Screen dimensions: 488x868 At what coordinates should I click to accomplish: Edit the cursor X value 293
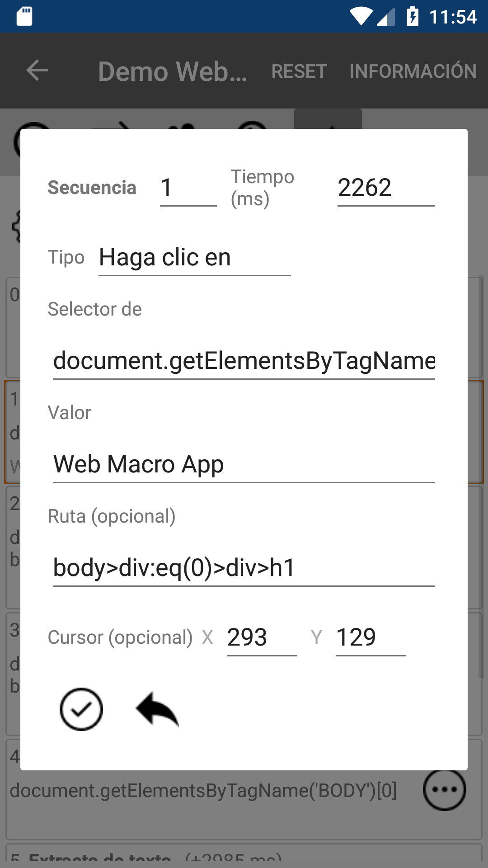point(262,638)
